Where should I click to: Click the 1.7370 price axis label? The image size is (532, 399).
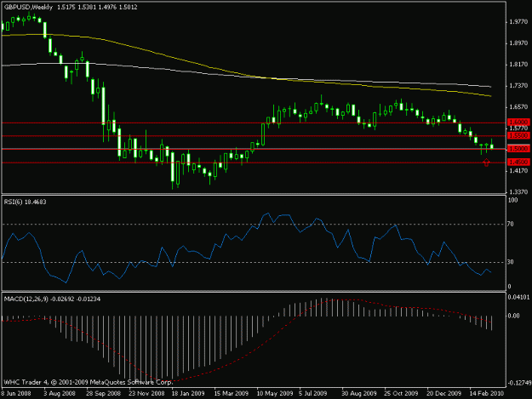pos(518,86)
